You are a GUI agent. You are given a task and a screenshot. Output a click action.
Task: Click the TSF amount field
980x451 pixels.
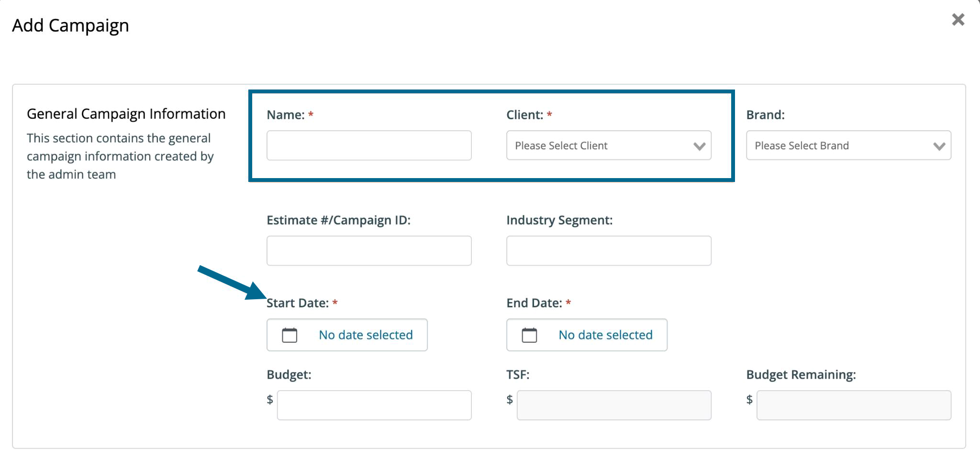(x=614, y=406)
